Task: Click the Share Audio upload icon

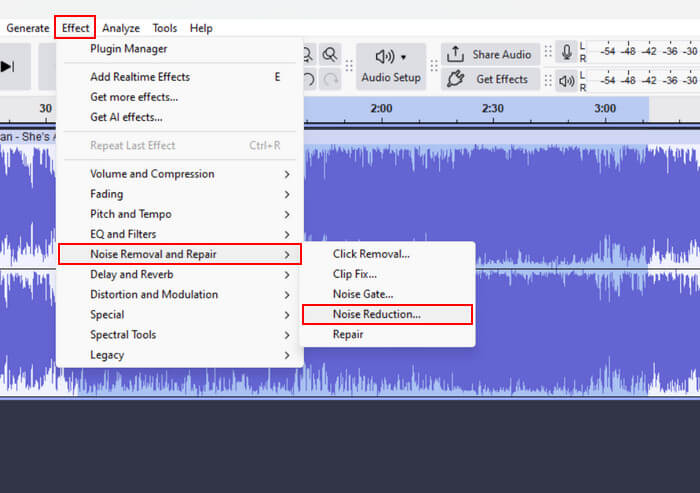Action: click(x=455, y=54)
